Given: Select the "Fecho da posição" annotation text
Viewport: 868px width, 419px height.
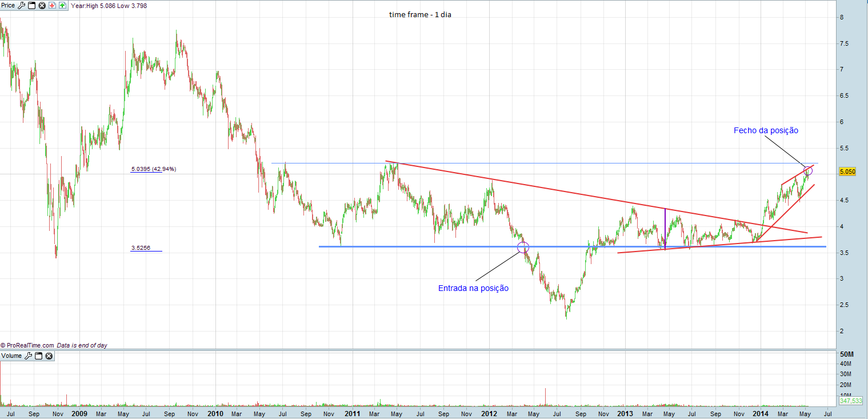Looking at the screenshot, I should click(x=766, y=130).
